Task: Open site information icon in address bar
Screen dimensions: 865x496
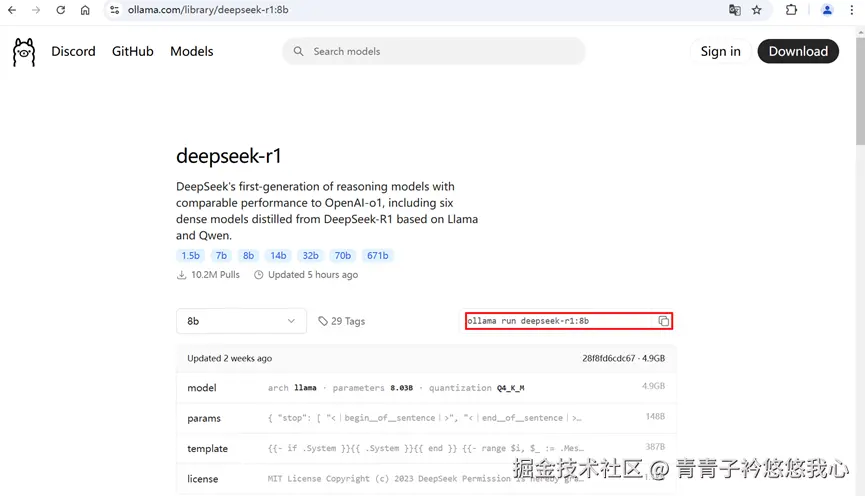Action: (114, 10)
